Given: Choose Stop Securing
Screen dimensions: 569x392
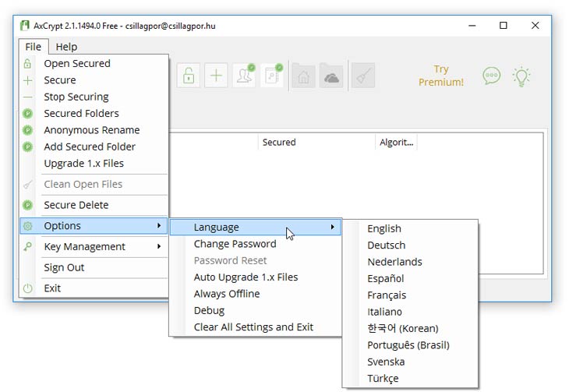Looking at the screenshot, I should pyautogui.click(x=94, y=97).
